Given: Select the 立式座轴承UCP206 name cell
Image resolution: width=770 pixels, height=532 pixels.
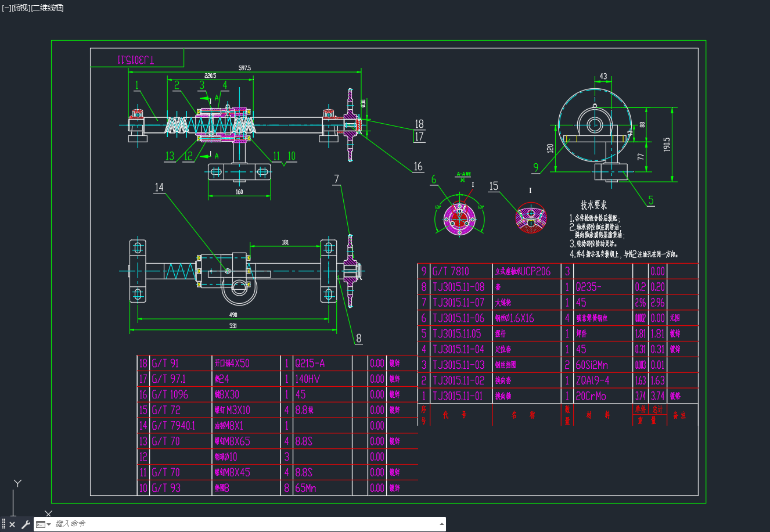Looking at the screenshot, I should pyautogui.click(x=523, y=271).
